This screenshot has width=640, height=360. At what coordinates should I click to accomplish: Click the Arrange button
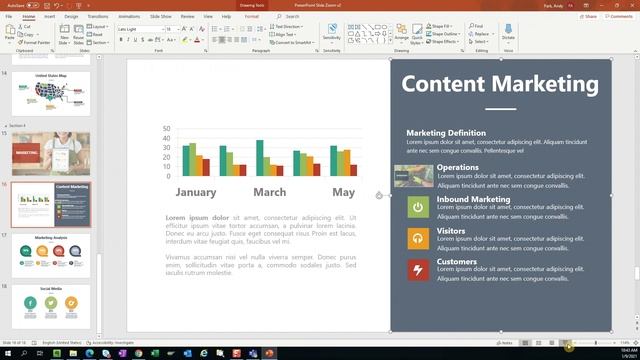[402, 33]
